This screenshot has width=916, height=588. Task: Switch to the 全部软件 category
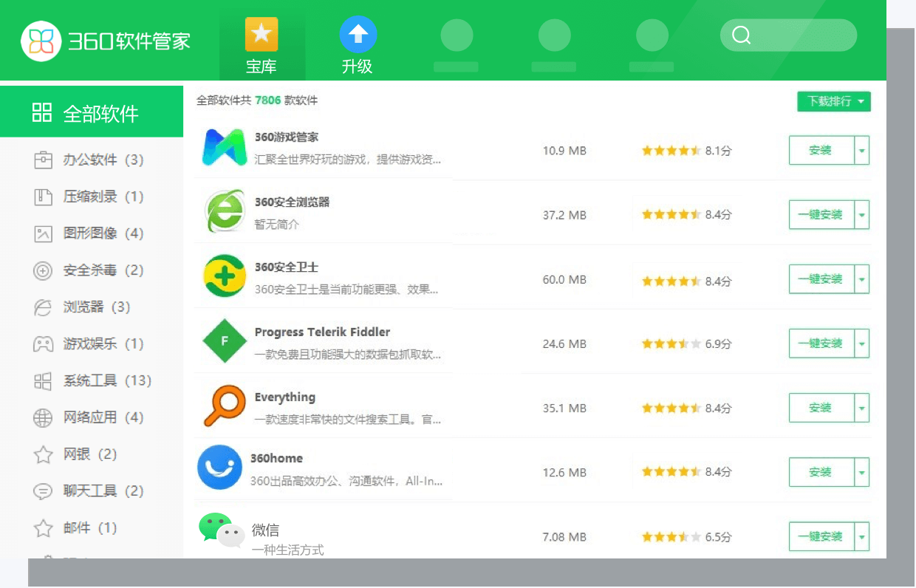point(92,112)
